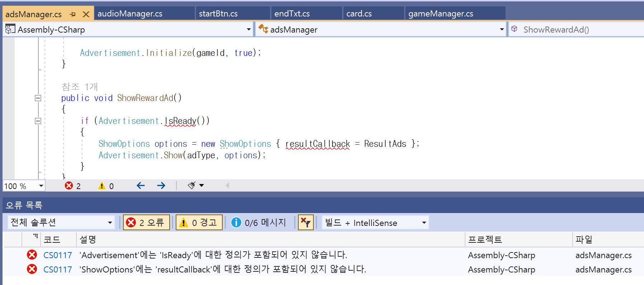The height and width of the screenshot is (285, 644).
Task: Select the IsReady error row description
Action: [x=213, y=255]
